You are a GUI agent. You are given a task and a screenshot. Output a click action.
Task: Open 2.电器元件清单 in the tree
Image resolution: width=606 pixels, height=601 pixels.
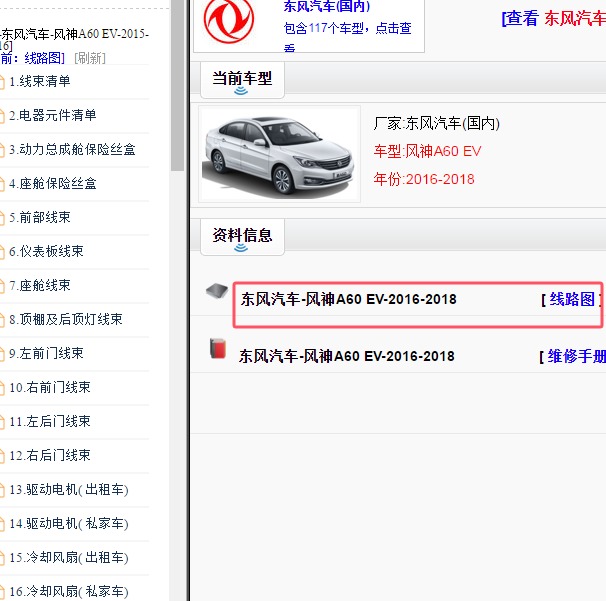[53, 115]
